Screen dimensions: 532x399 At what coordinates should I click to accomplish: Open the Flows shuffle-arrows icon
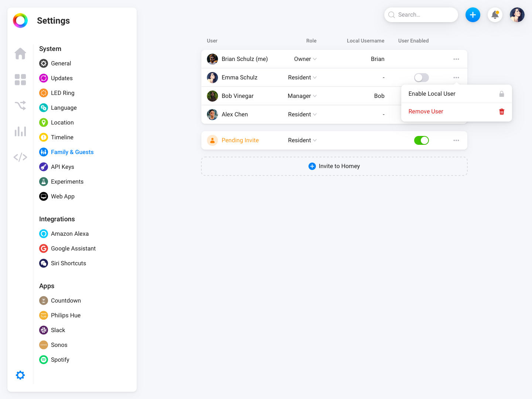20,105
